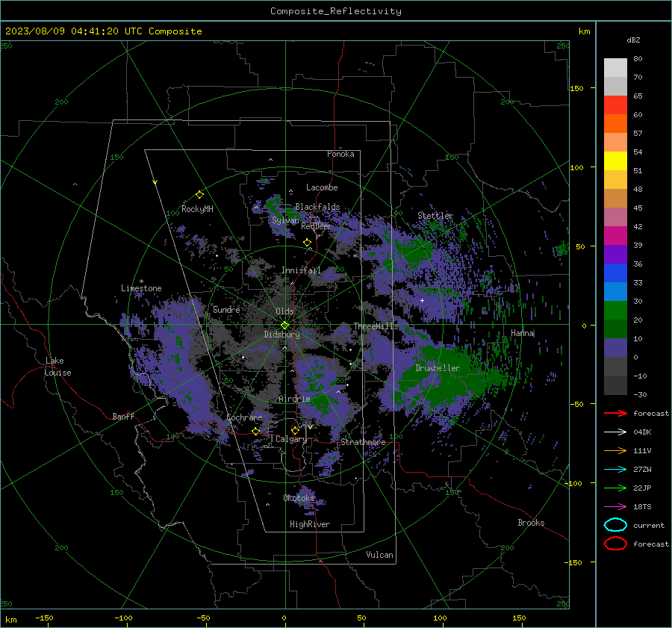Click the Airdrie map label
Viewport: 672px width, 628px height.
coord(294,399)
